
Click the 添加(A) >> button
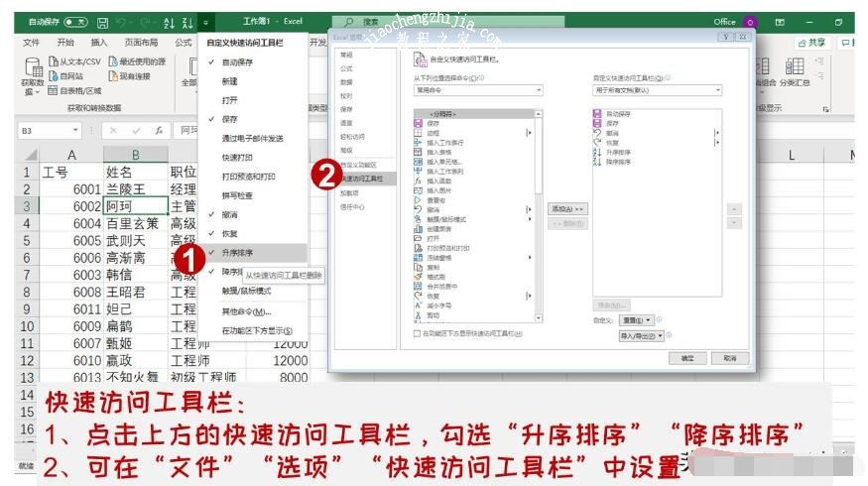coord(567,208)
